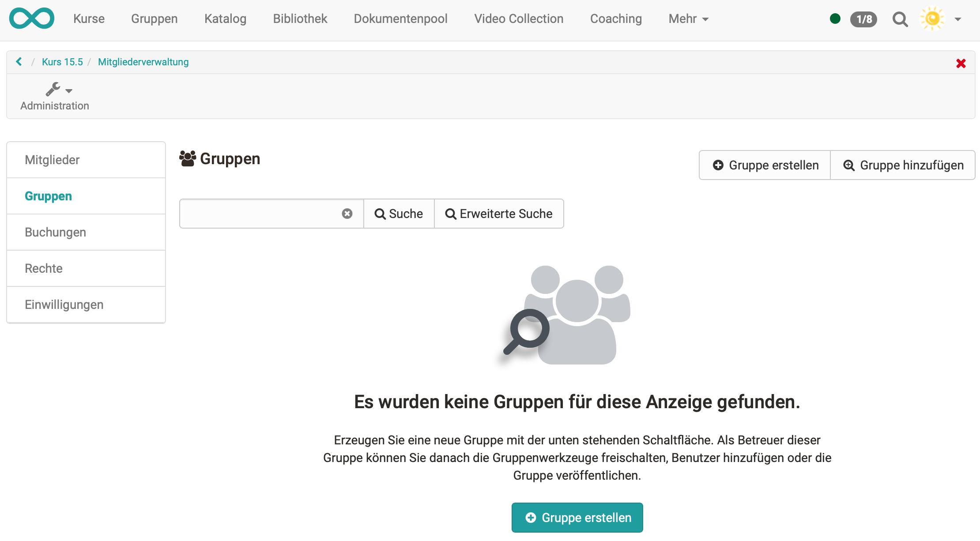Go back with the breadcrumb chevron
This screenshot has height=541, width=980.
pos(19,62)
